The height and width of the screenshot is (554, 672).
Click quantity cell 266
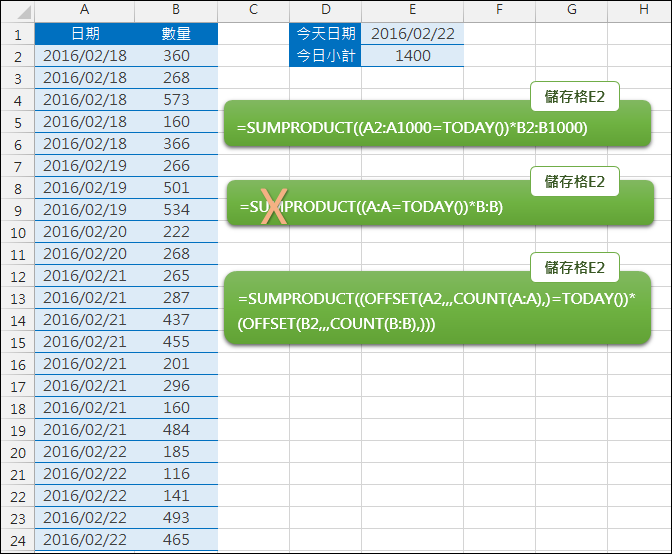pyautogui.click(x=176, y=166)
